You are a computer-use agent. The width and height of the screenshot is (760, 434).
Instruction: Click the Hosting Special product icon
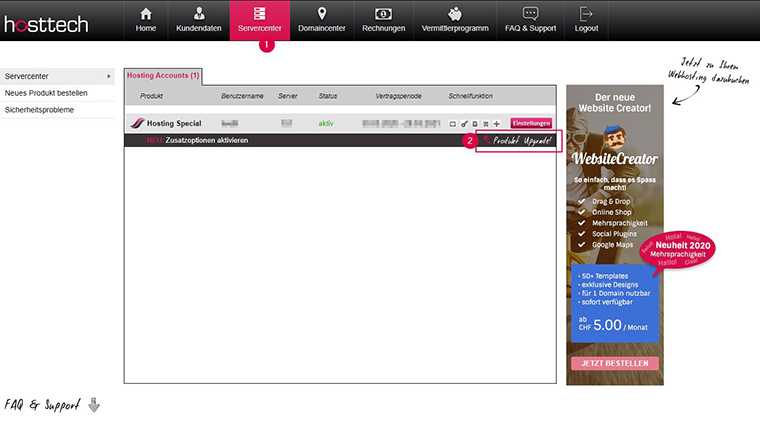click(x=137, y=123)
